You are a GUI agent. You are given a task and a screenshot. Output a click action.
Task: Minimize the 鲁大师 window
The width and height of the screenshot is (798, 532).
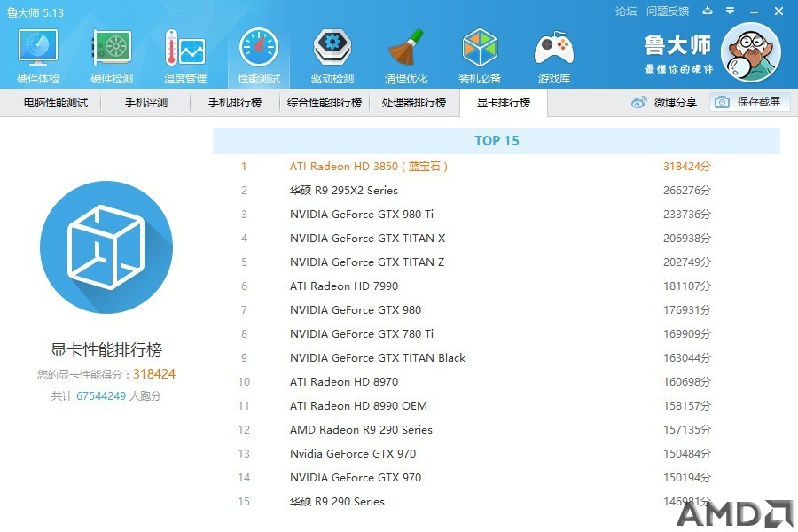point(755,12)
